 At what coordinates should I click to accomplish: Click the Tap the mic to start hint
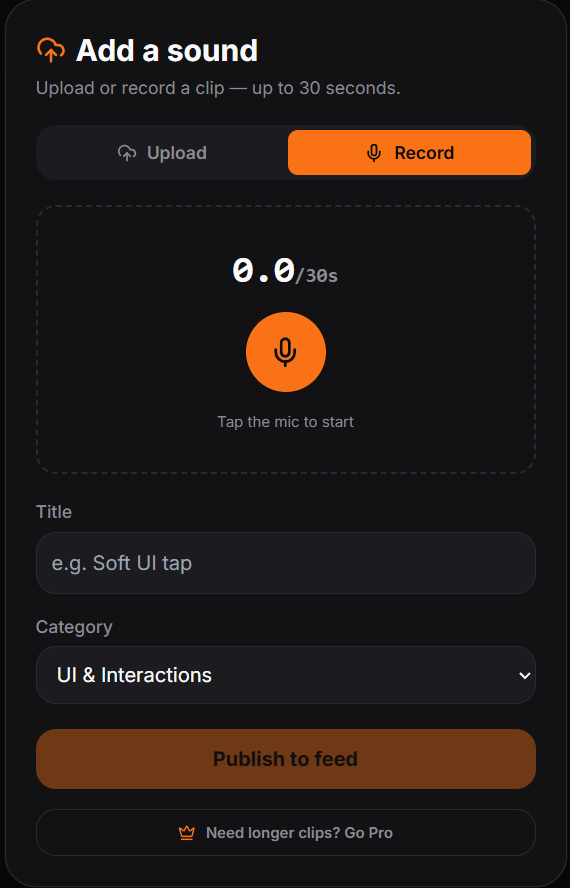[286, 422]
